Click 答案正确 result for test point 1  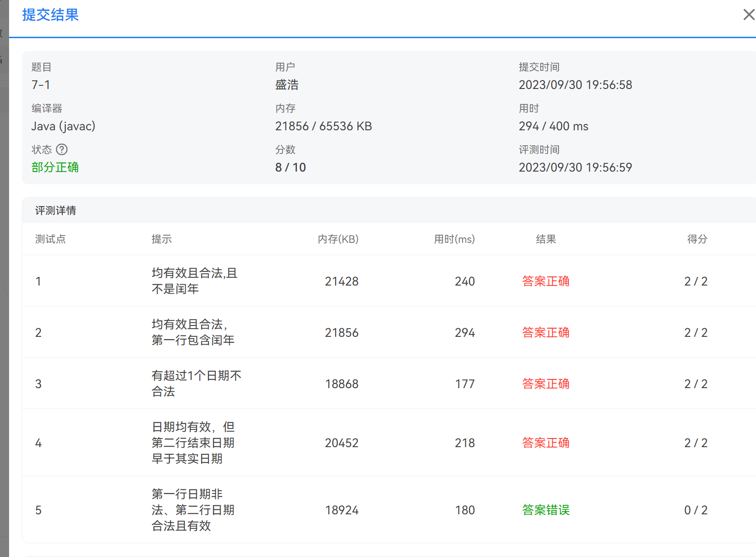click(546, 281)
